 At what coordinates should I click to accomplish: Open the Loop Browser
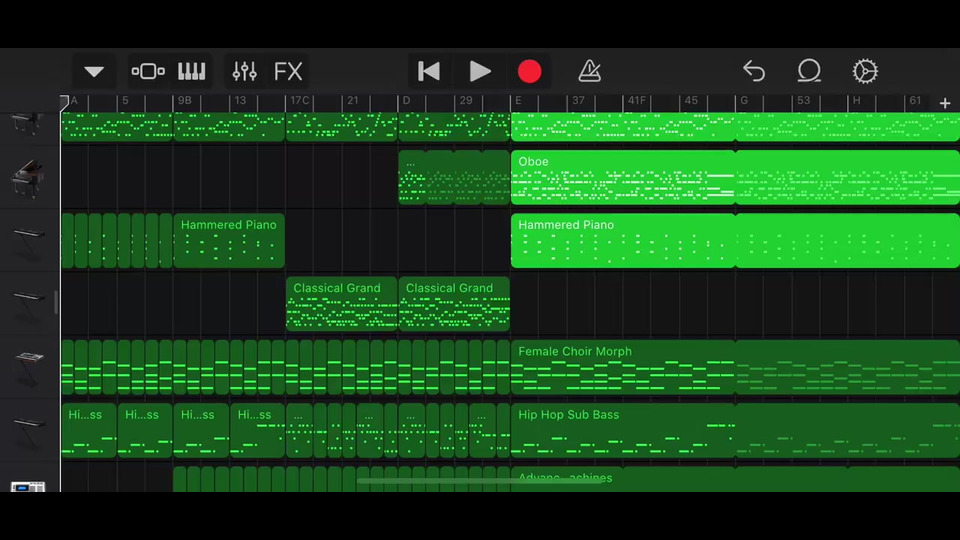click(809, 71)
